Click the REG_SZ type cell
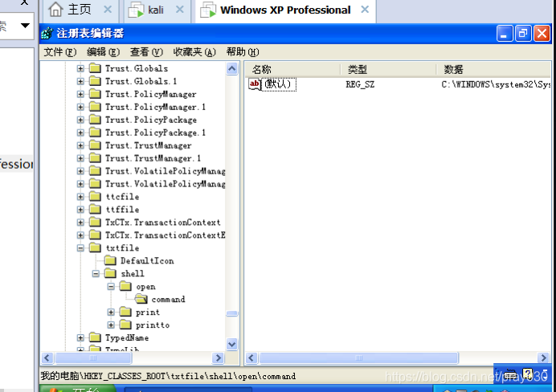Screen dimensions: 556x392 pyautogui.click(x=360, y=84)
